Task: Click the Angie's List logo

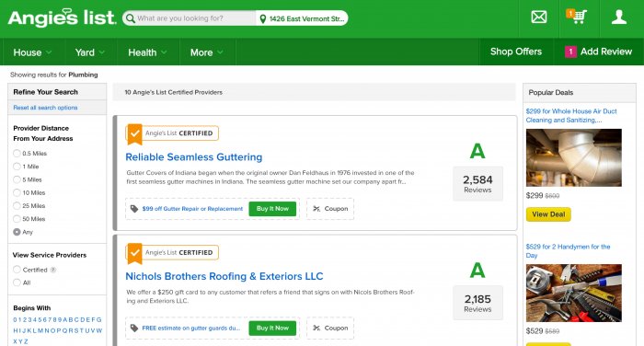Action: (x=62, y=18)
